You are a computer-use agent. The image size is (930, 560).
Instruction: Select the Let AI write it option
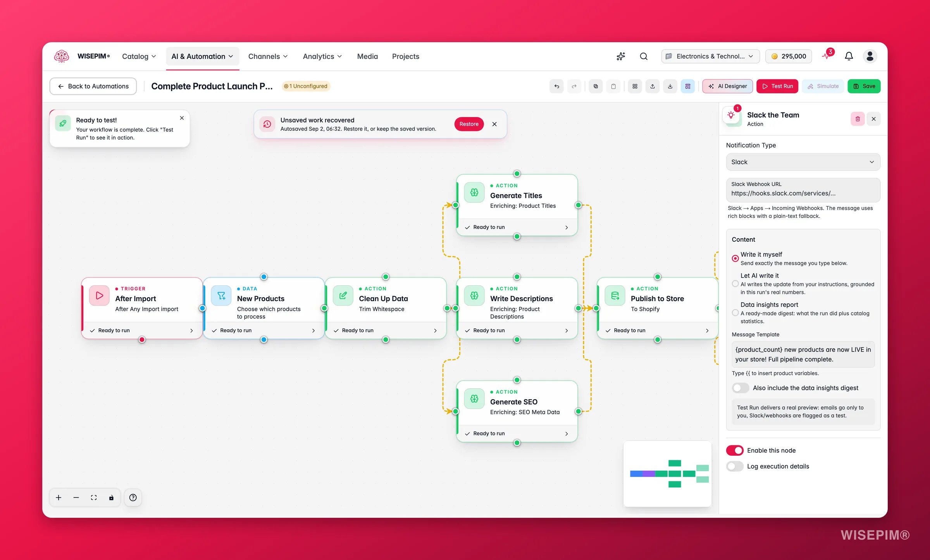(735, 284)
